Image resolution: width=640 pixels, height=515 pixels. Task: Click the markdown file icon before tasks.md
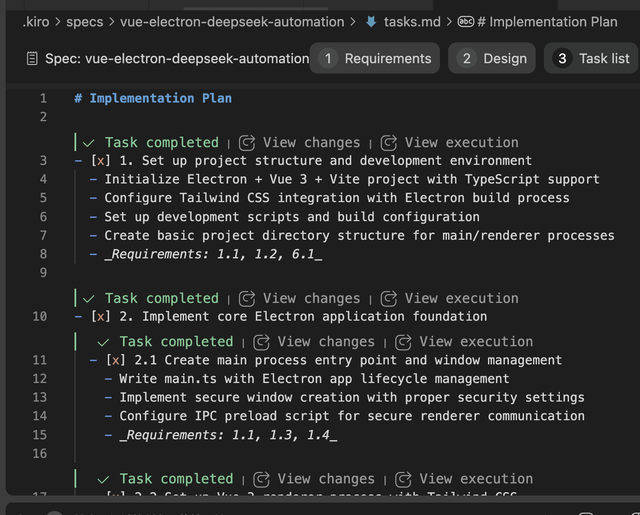coord(371,22)
